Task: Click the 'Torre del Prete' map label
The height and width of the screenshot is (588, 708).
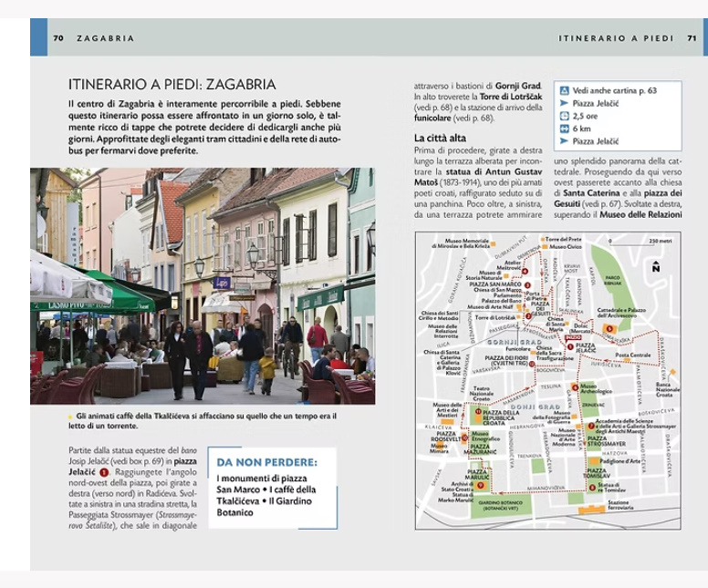Action: point(563,240)
